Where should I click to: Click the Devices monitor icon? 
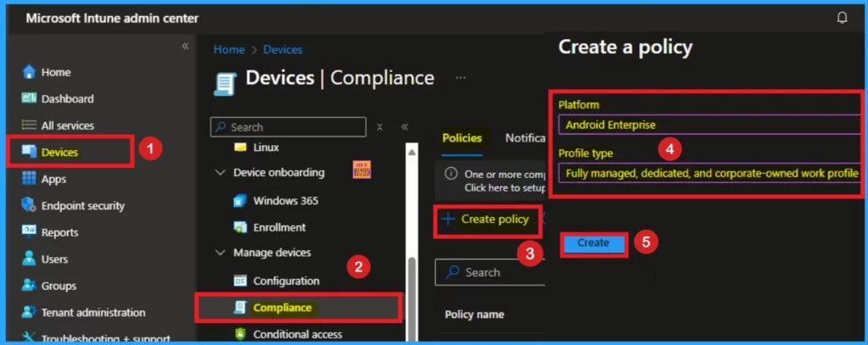[x=28, y=152]
